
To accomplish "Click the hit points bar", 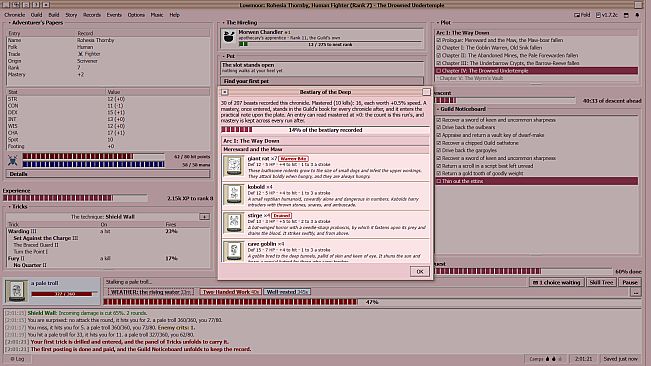I will coord(93,156).
